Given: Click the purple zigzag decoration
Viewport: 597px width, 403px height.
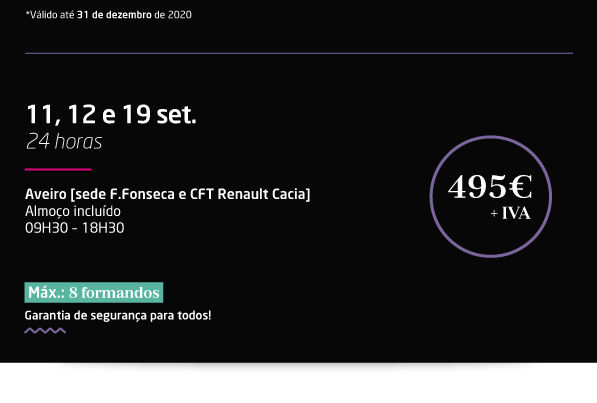Looking at the screenshot, I should pos(45,331).
